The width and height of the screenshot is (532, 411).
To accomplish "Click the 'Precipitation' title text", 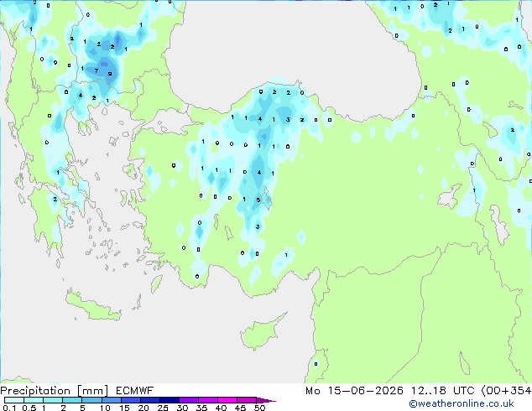I will point(35,391).
